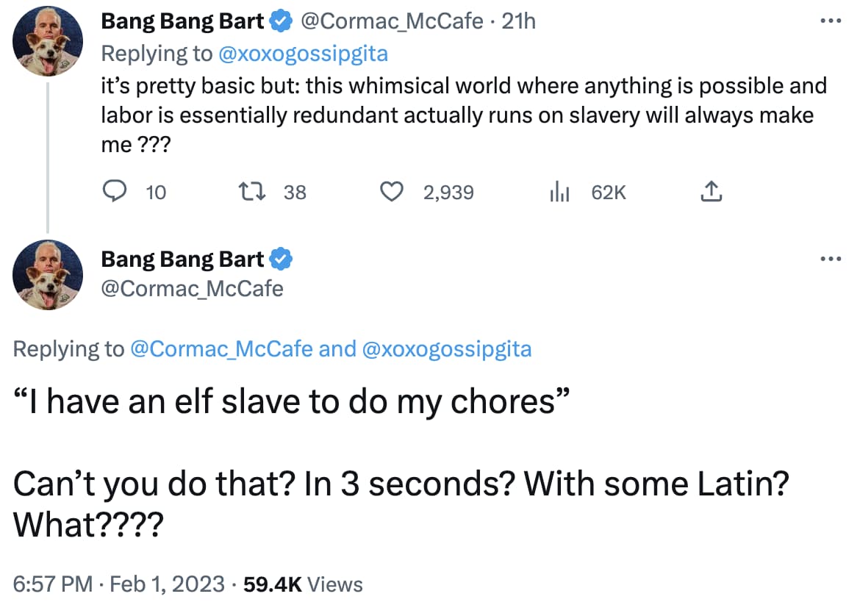Like the tweet using the heart icon
This screenshot has height=616, width=860.
pyautogui.click(x=393, y=192)
